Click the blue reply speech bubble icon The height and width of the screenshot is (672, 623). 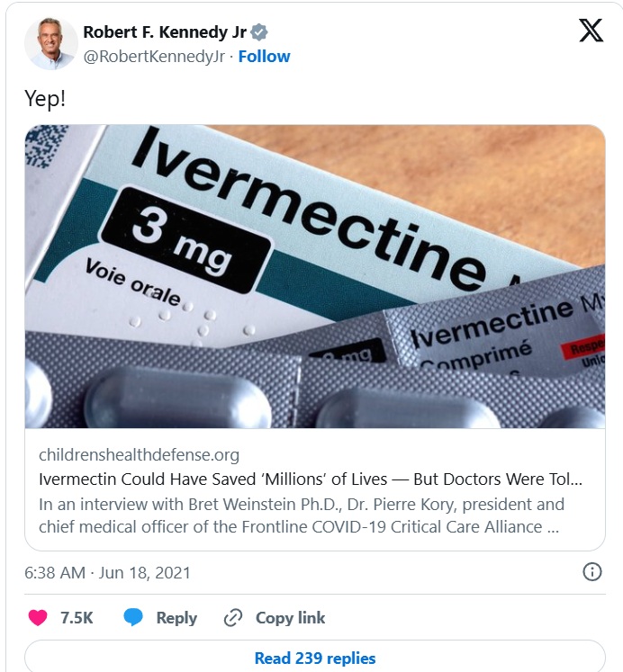(x=133, y=617)
